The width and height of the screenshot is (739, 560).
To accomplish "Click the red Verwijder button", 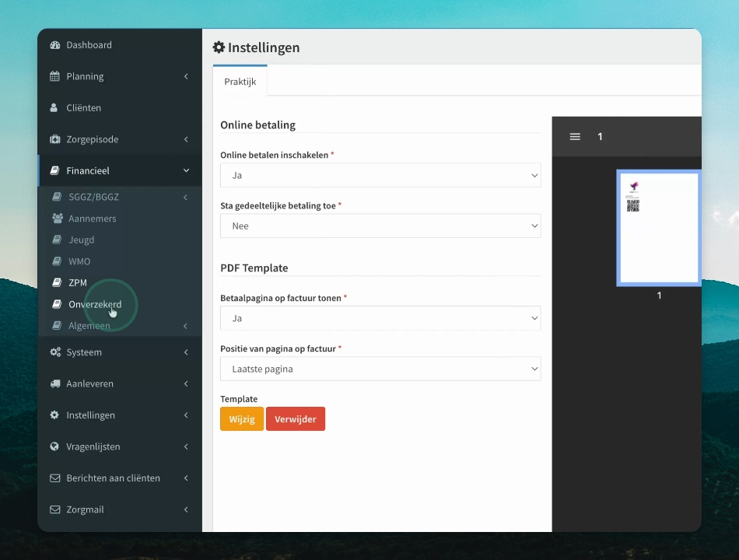I will coord(296,418).
